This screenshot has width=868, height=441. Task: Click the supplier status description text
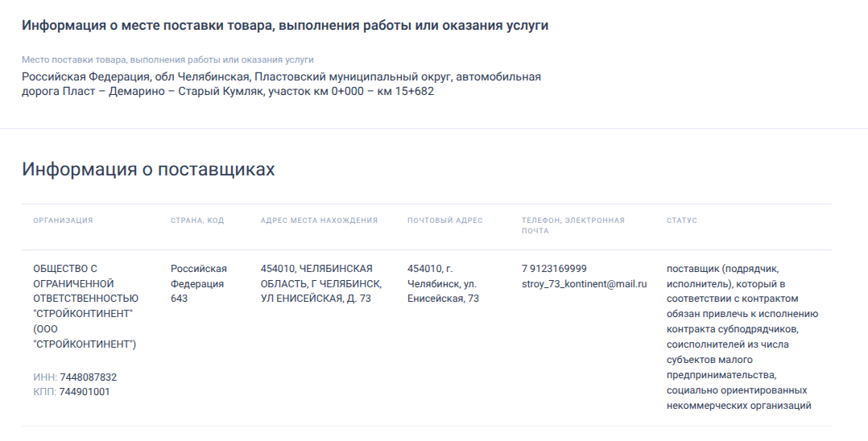742,336
